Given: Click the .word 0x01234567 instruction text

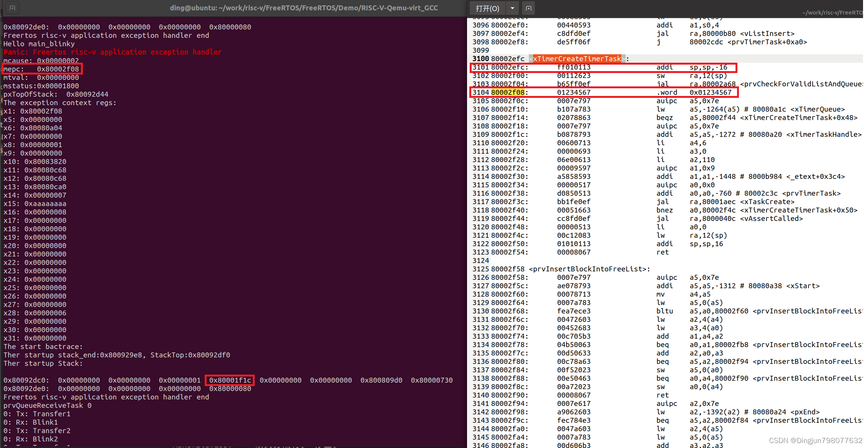Looking at the screenshot, I should 693,93.
